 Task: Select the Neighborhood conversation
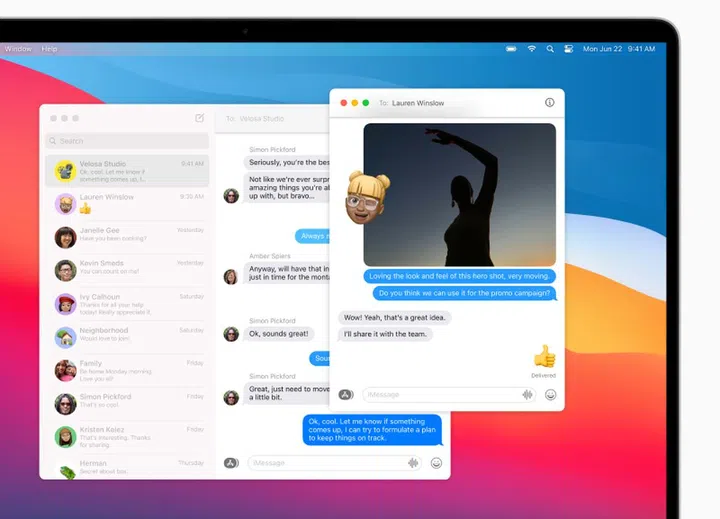(x=127, y=337)
